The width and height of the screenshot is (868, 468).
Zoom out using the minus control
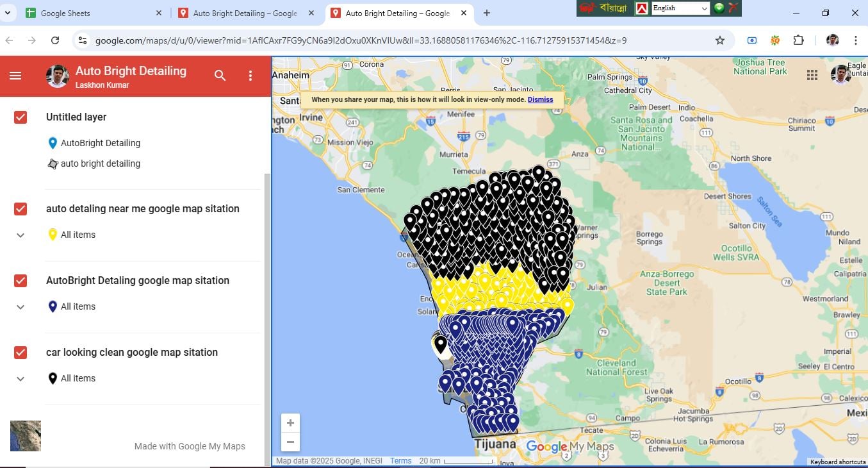(x=290, y=442)
